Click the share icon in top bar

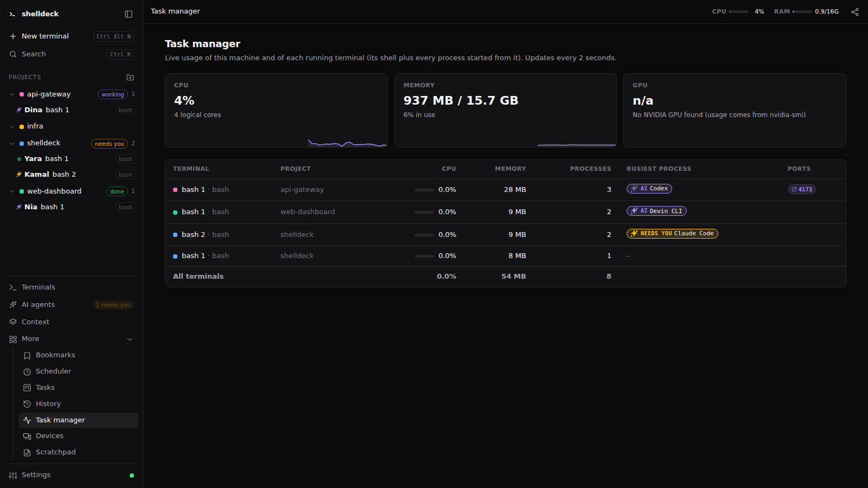855,11
